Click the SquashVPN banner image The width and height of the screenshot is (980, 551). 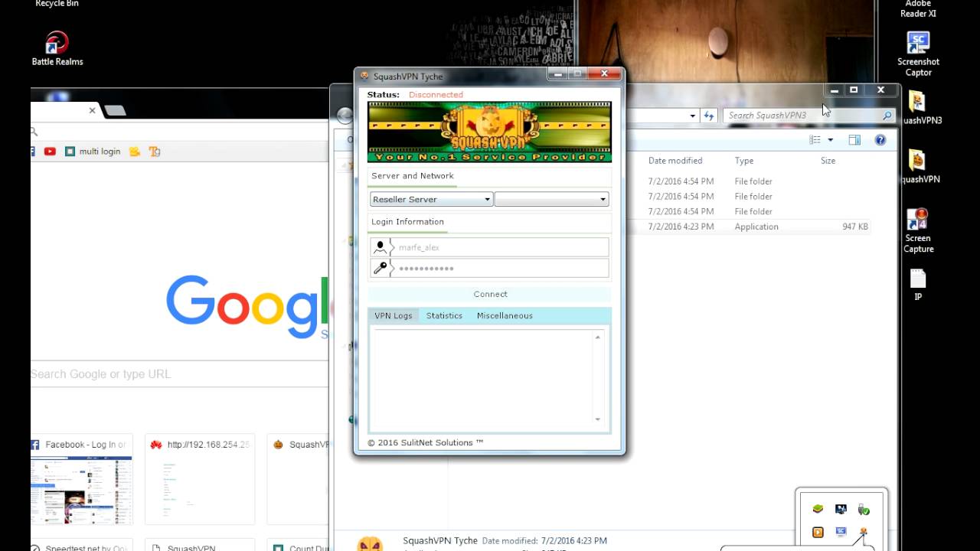pos(489,132)
